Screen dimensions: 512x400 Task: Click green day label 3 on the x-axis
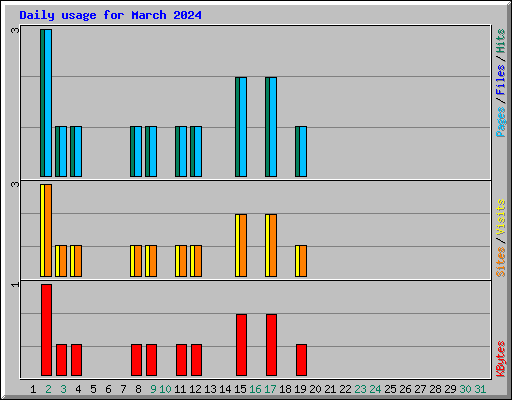(63, 389)
